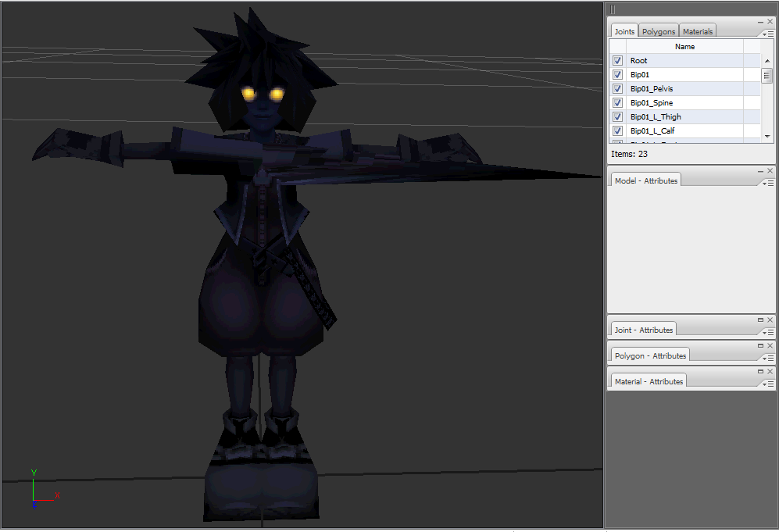Switch to the Polygons tab
Screen dimensions: 779x532
pos(658,30)
